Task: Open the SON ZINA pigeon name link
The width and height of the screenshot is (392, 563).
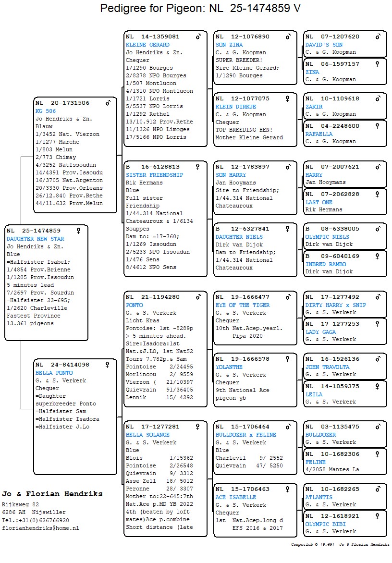Action: click(x=229, y=45)
